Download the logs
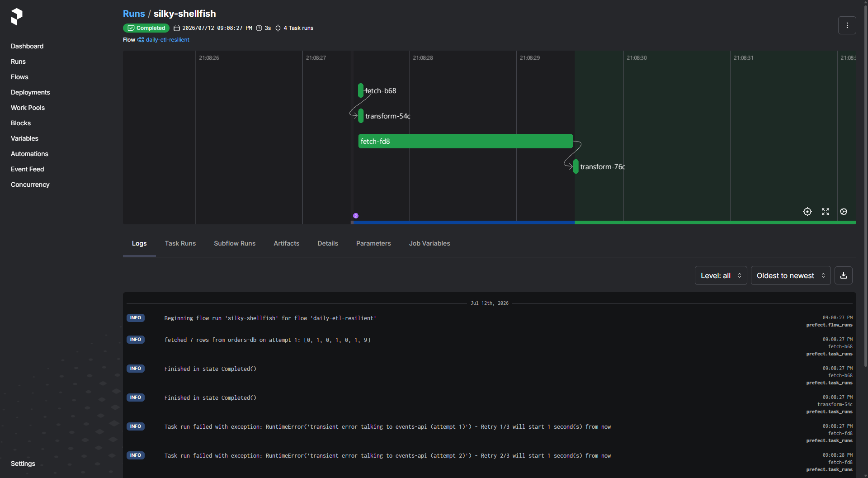868x478 pixels. 844,275
